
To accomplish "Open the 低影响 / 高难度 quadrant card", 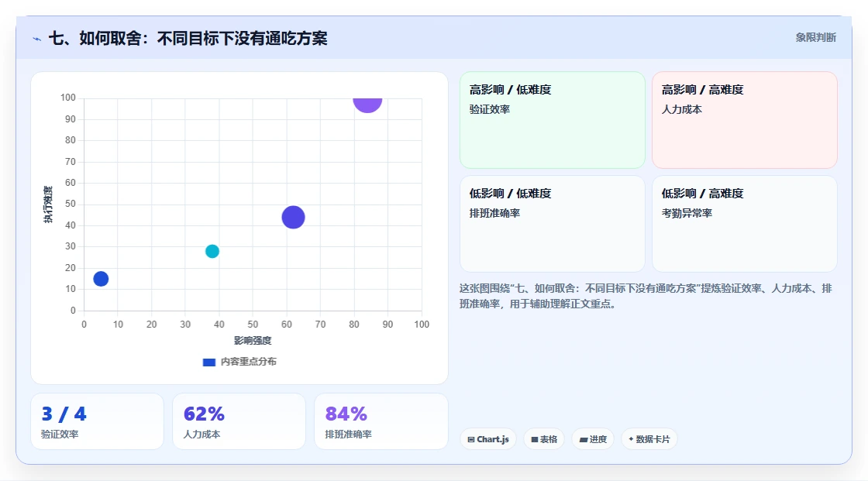I will click(x=745, y=224).
